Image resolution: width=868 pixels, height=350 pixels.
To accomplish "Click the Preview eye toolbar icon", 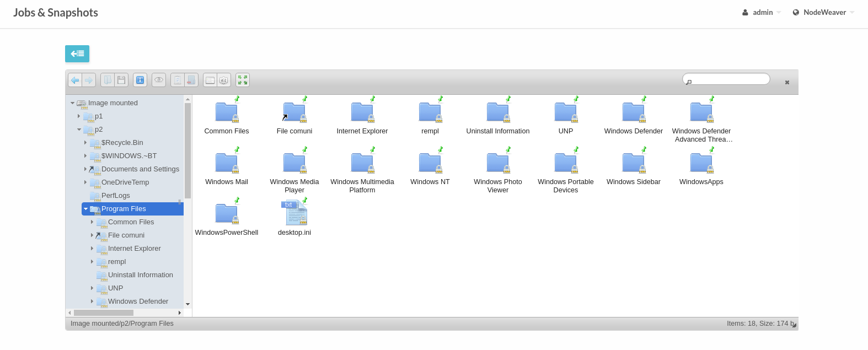I will pyautogui.click(x=159, y=80).
